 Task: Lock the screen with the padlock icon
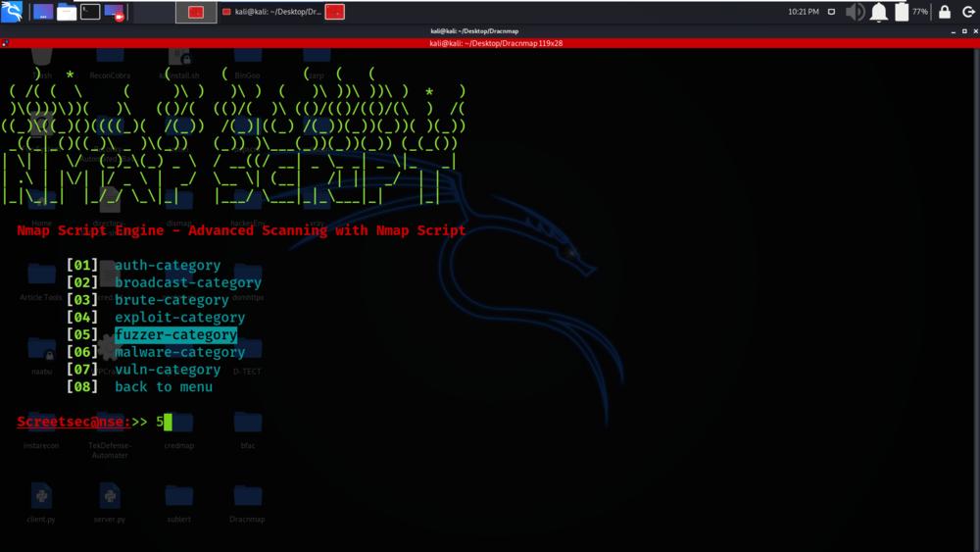pos(945,12)
